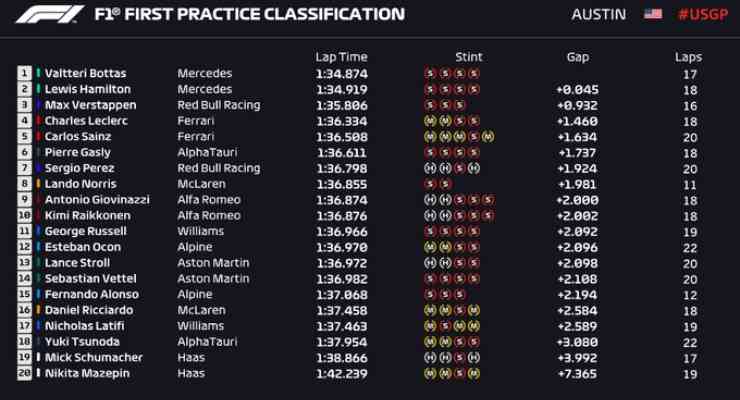This screenshot has width=740, height=400.
Task: Click Mick Schumacher last hard tyre icon
Action: (x=474, y=358)
